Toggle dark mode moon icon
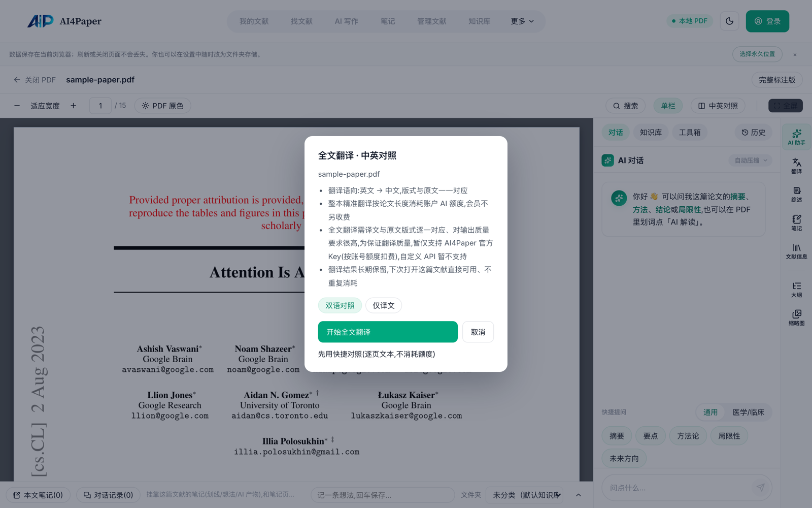This screenshot has height=508, width=812. click(729, 21)
